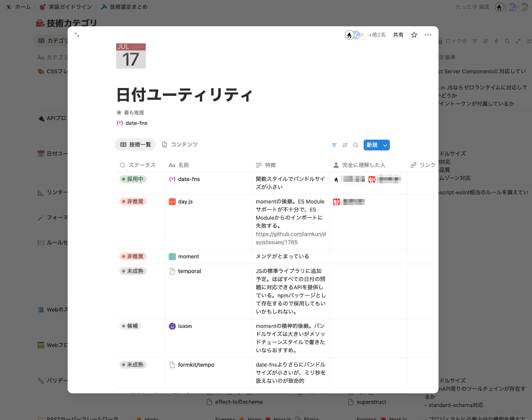Click the 完全に理解した人 column header
The height and width of the screenshot is (420, 532).
[359, 165]
